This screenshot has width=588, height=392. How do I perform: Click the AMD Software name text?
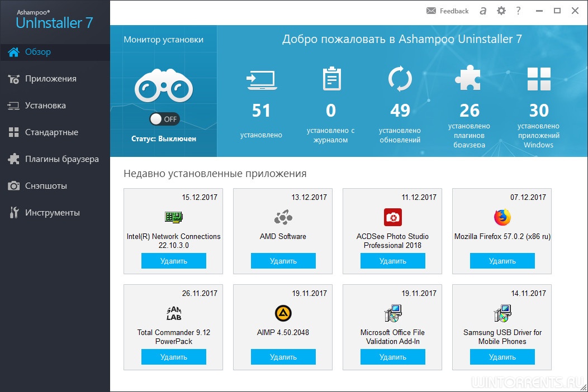283,236
